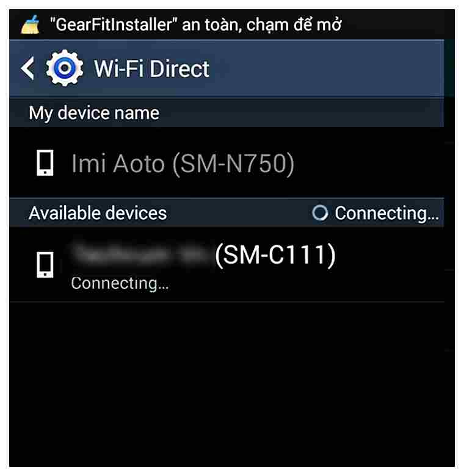Screen dimensions: 464x476
Task: Click phone icon next to Imi Aoto
Action: click(x=45, y=163)
